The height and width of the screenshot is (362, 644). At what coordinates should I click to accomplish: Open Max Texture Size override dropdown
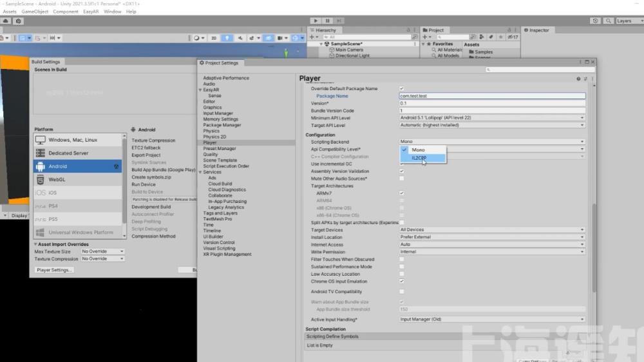(102, 251)
